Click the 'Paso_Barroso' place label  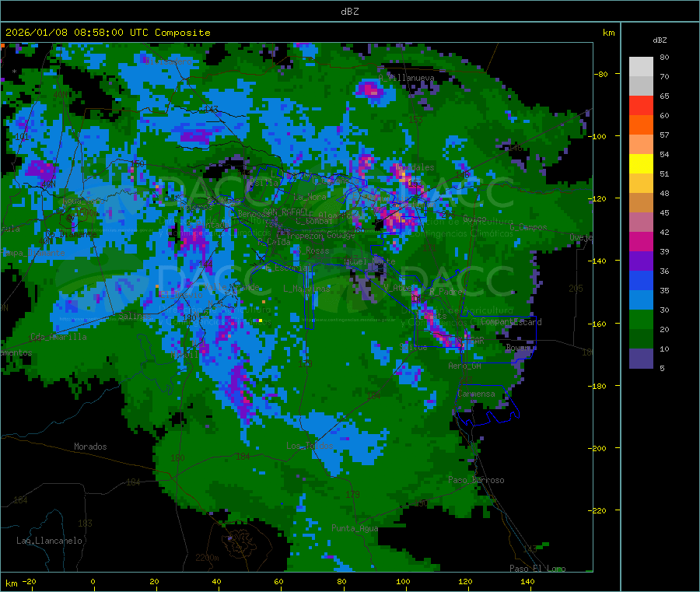click(476, 480)
